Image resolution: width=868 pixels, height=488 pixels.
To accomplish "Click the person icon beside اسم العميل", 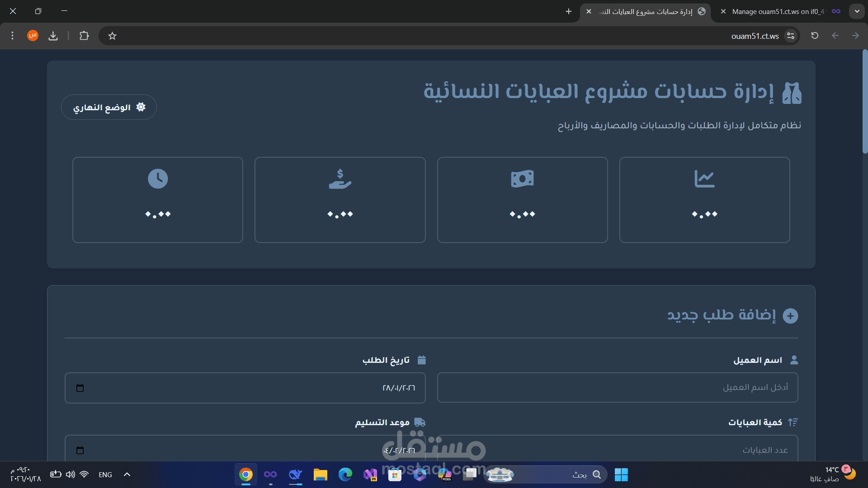I will pos(793,360).
